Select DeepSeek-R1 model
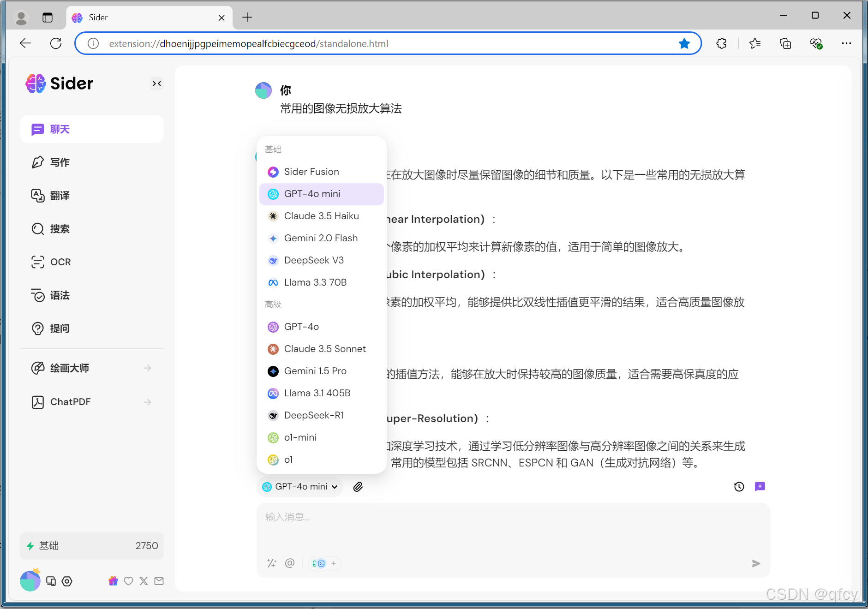868x609 pixels. point(322,415)
